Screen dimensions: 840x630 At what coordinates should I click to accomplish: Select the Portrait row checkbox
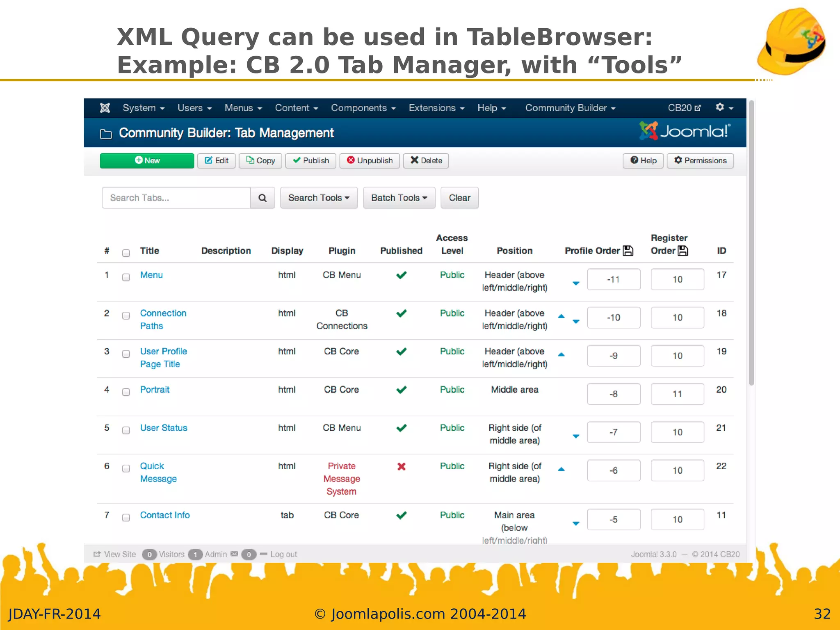pos(126,392)
